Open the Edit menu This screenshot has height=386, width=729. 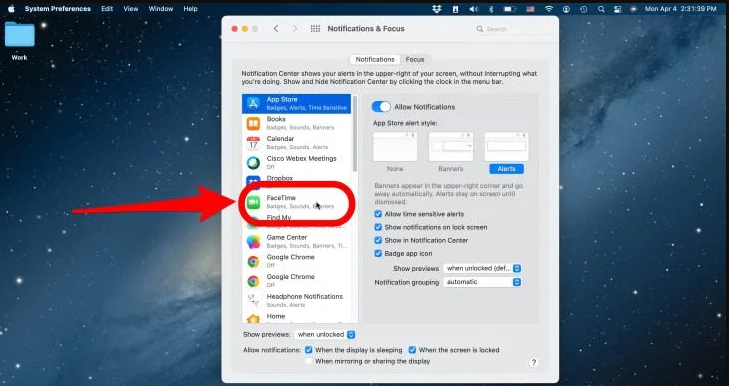[107, 9]
